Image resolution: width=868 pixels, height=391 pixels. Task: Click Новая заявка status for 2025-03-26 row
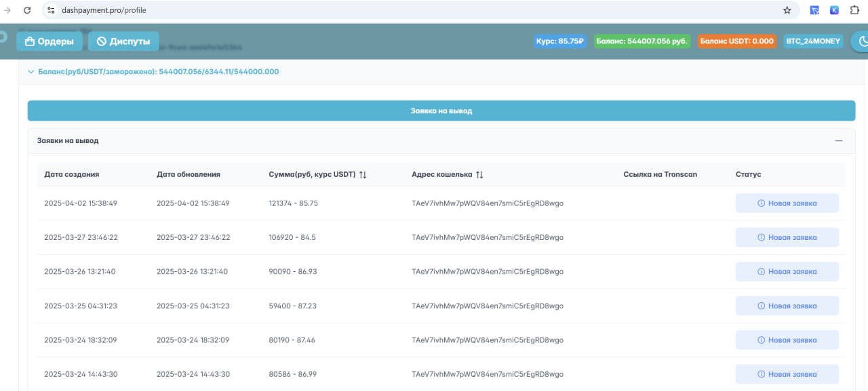tap(787, 272)
